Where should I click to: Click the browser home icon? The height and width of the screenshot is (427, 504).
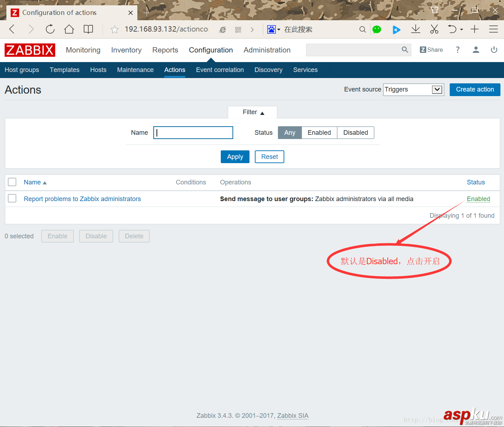pos(69,29)
